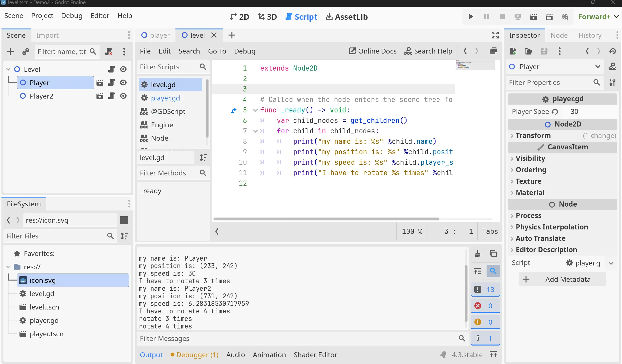Switch to the player scene tab

pyautogui.click(x=155, y=35)
